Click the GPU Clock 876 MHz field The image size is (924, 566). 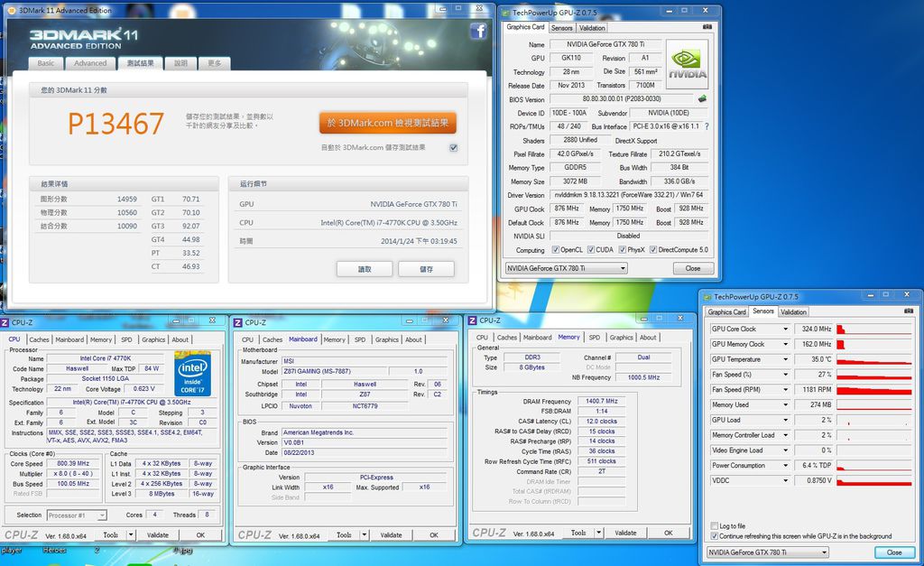click(x=567, y=209)
